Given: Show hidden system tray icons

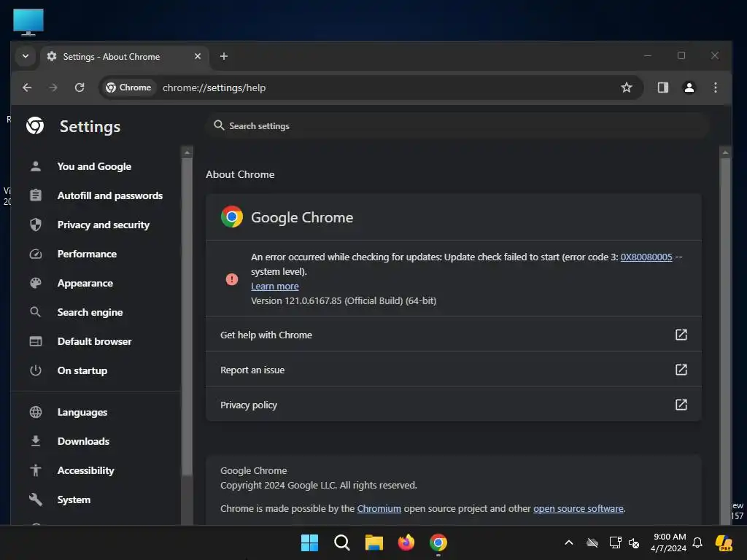Looking at the screenshot, I should [569, 542].
